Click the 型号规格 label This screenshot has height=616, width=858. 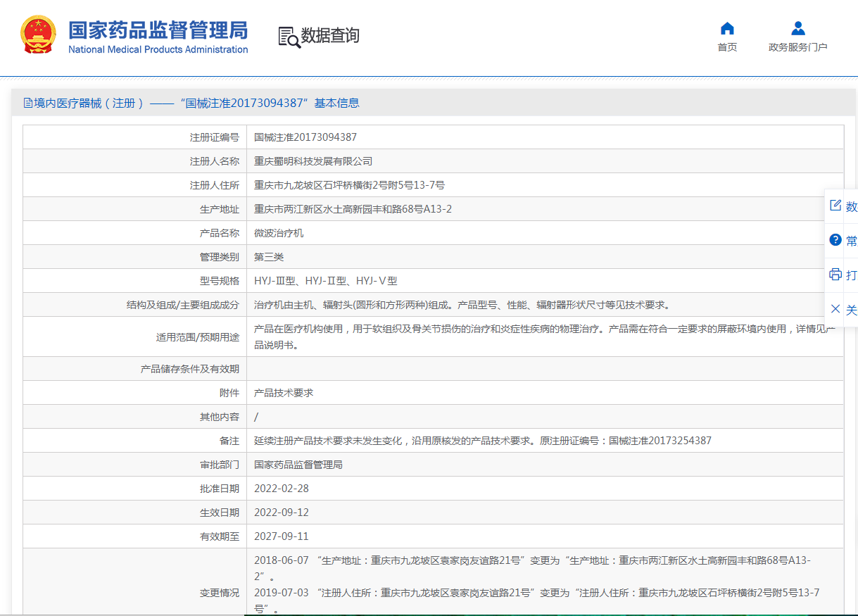click(220, 281)
